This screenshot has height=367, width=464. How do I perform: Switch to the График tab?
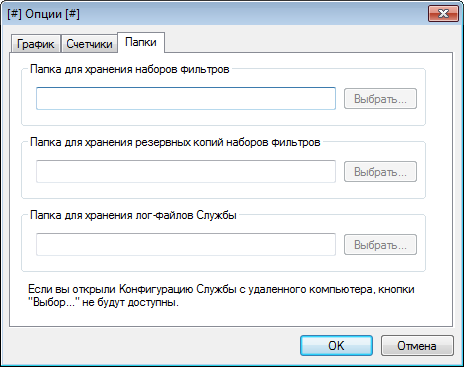click(x=36, y=44)
